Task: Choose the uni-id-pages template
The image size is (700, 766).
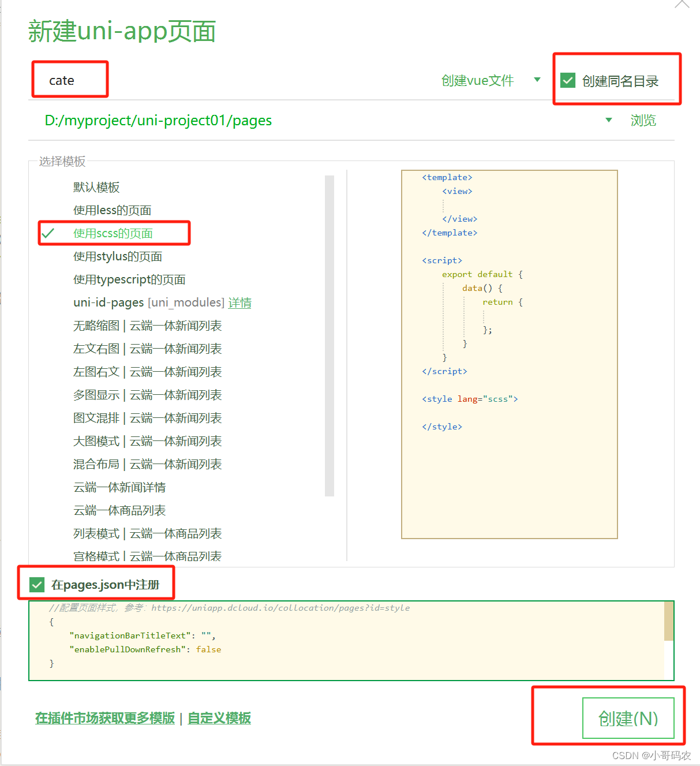Action: pos(107,302)
